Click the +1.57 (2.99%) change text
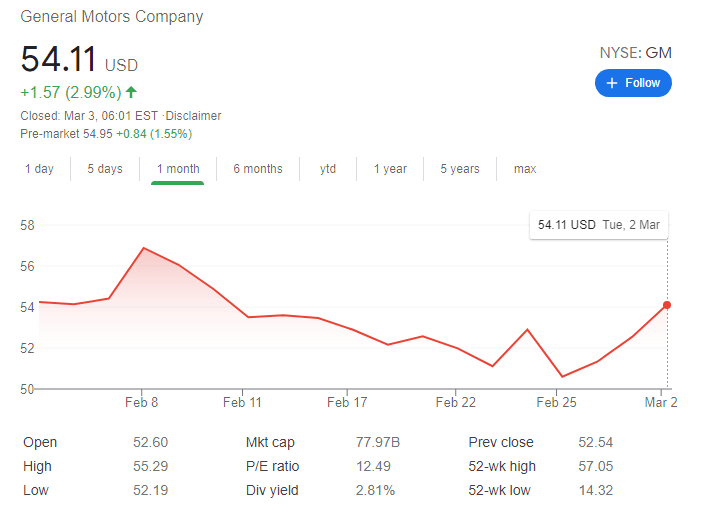This screenshot has width=708, height=515. [71, 93]
